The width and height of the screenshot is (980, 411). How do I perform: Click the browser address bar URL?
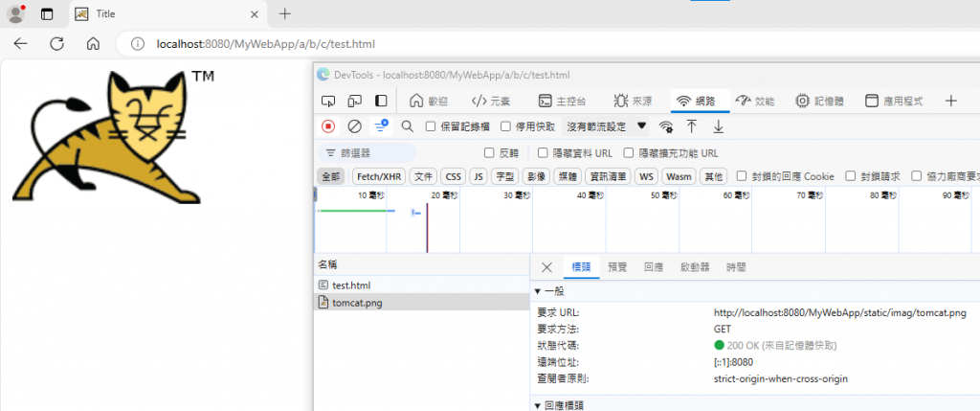click(x=266, y=44)
